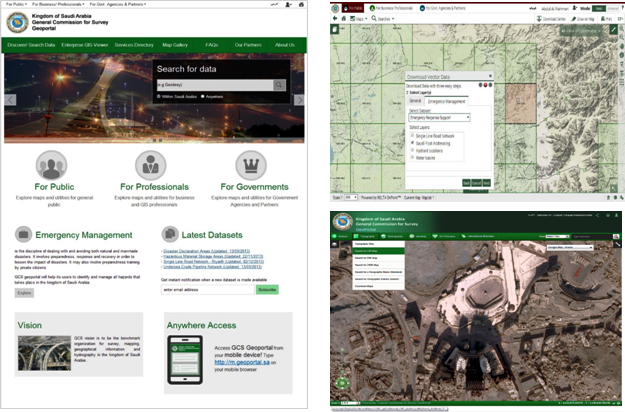Screen dimensions: 625x412
Task: Click the mobile phone image in Anywhere Access
Action: pos(185,360)
